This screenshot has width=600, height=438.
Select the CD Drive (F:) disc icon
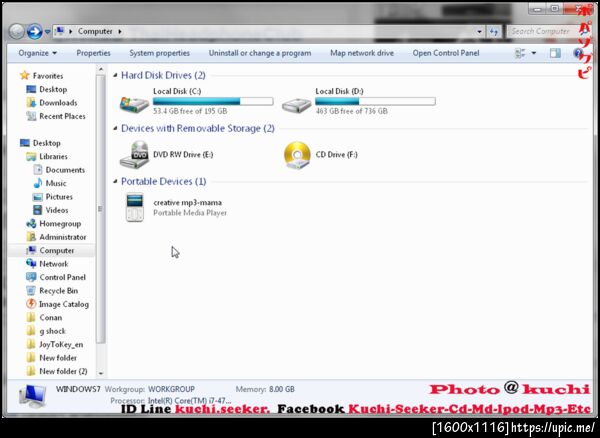point(297,155)
